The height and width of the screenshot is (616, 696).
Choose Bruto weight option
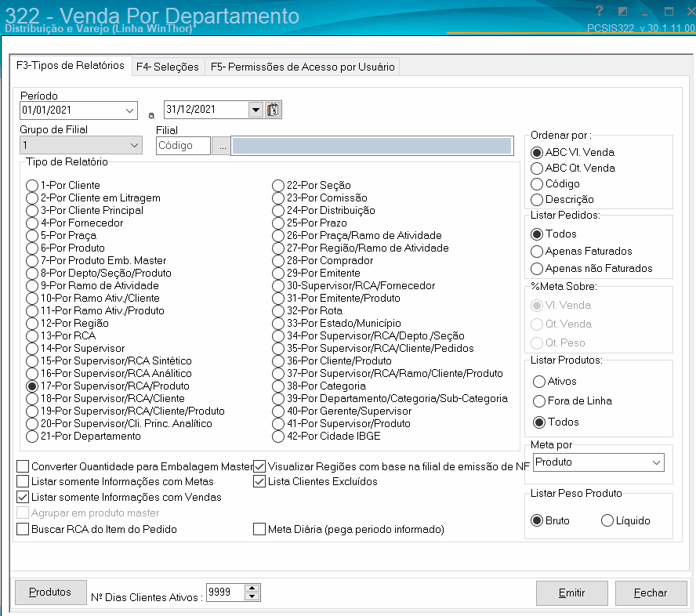click(550, 520)
